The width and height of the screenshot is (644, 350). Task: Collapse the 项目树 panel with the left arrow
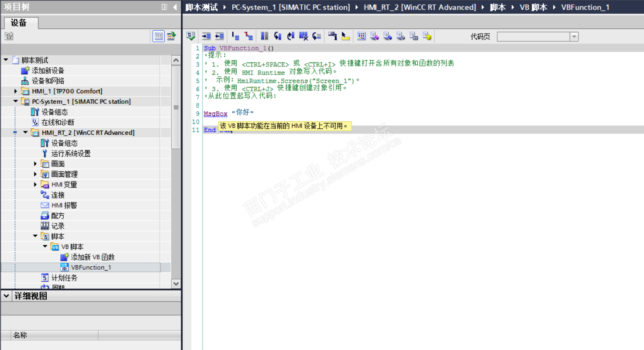[175, 7]
